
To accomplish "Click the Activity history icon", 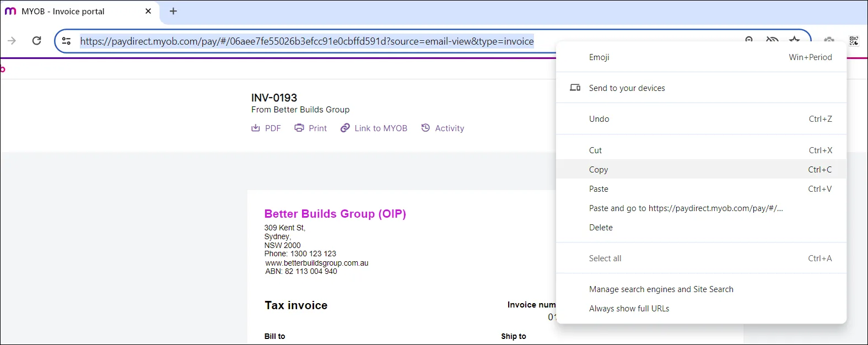I will (425, 128).
